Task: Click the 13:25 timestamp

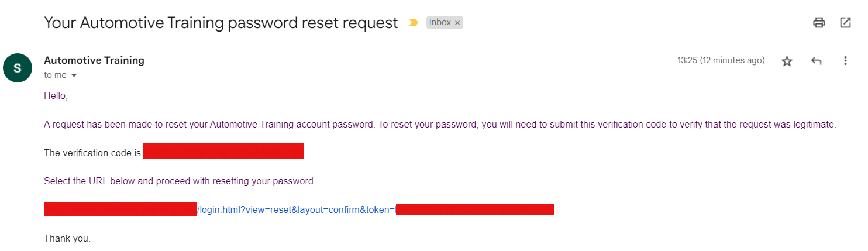Action: point(721,60)
